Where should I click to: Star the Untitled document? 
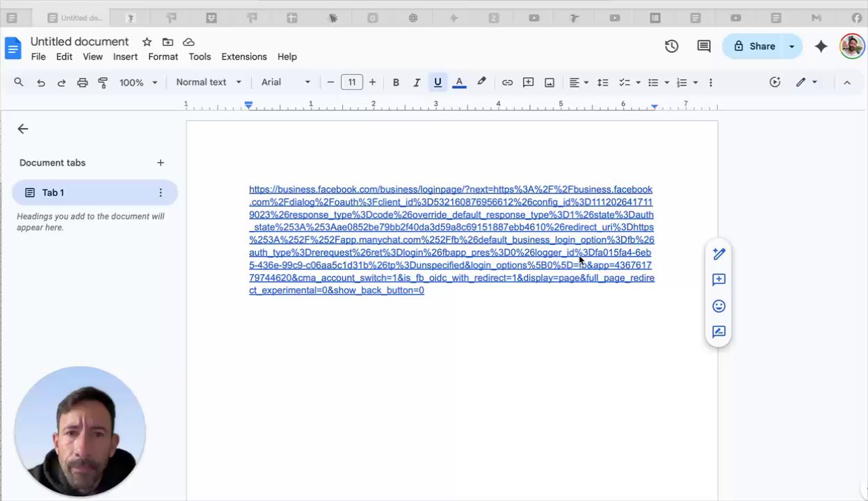[x=147, y=42]
